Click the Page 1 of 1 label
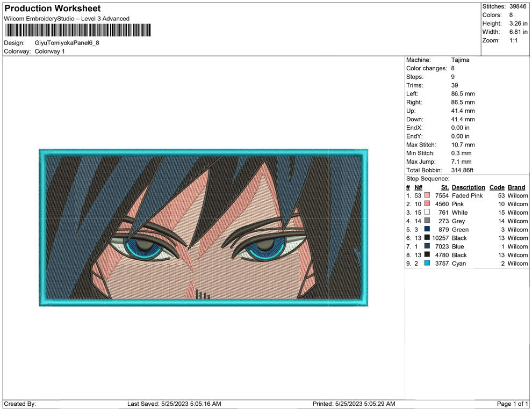This screenshot has height=409, width=532. tap(512, 404)
